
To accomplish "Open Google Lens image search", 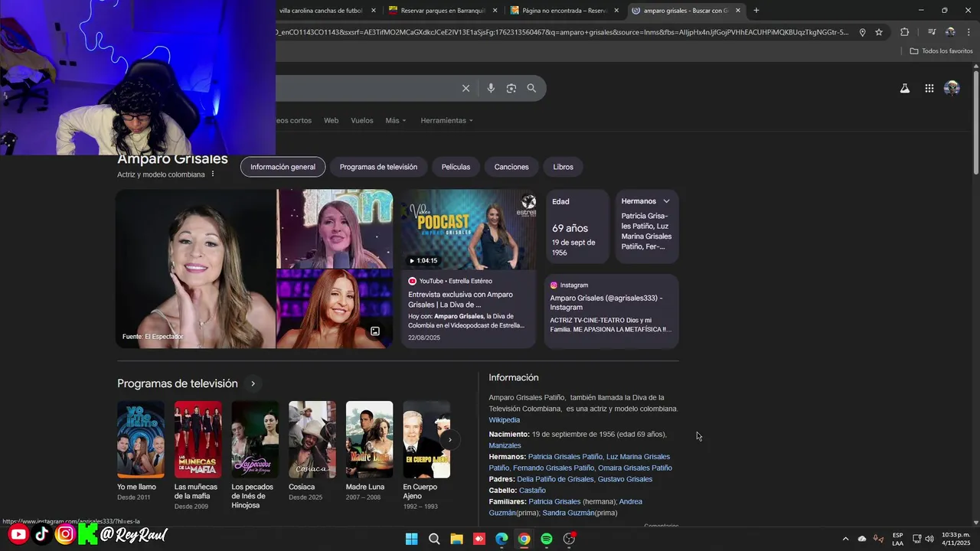I will pyautogui.click(x=511, y=88).
